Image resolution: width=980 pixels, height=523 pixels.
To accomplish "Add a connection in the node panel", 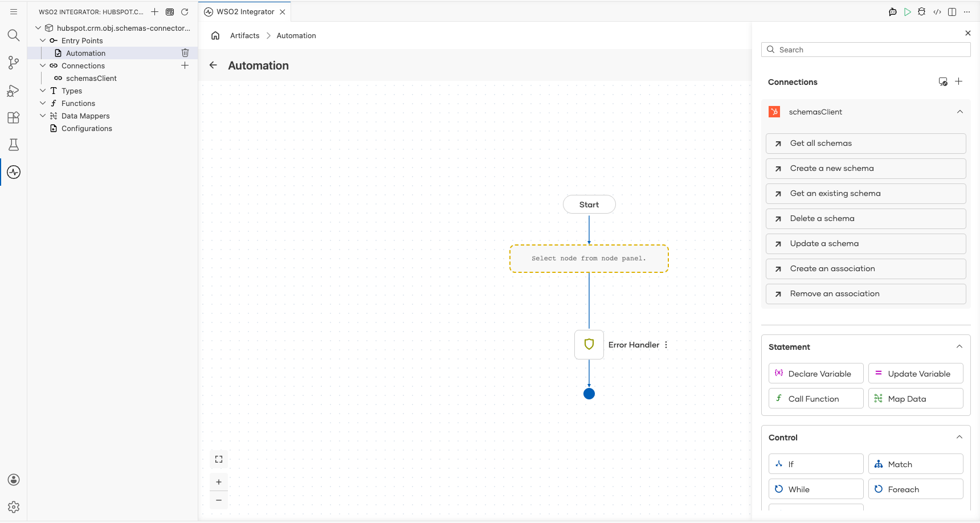I will (959, 81).
